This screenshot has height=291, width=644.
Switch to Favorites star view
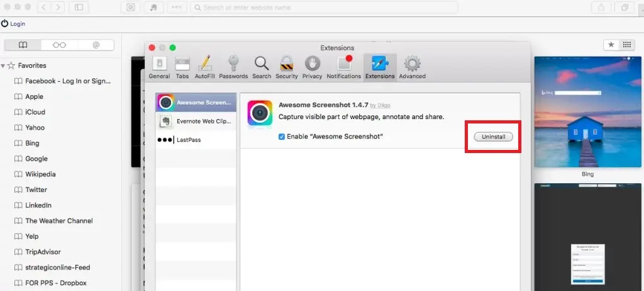(611, 45)
